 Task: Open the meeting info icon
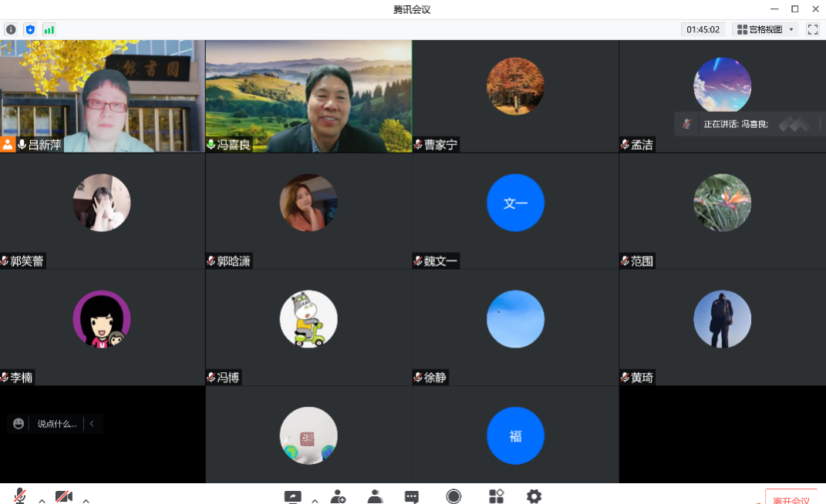pos(11,29)
